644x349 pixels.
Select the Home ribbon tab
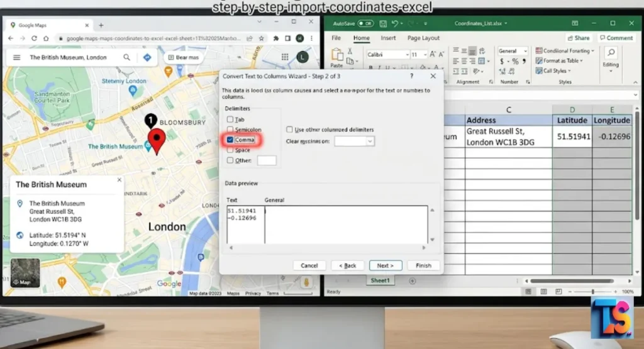pos(362,38)
